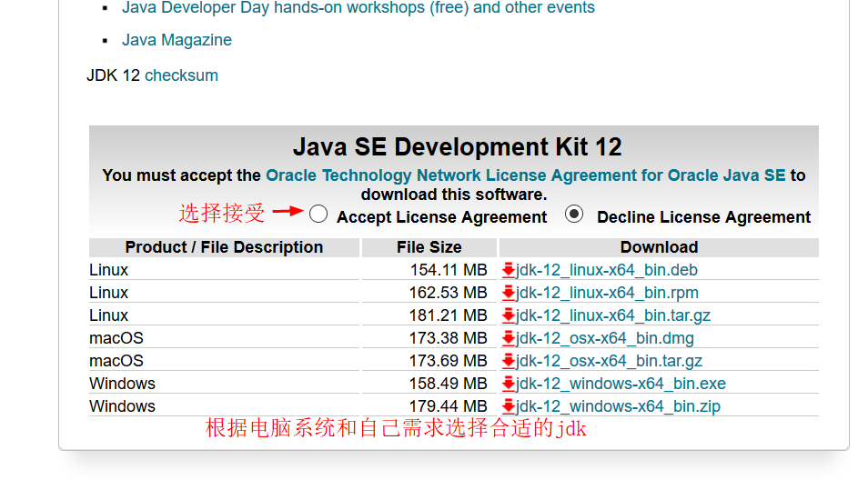The height and width of the screenshot is (490, 868).
Task: Click download arrow icon for jdk-12_linux-x64_bin.tar.gz
Action: click(509, 315)
